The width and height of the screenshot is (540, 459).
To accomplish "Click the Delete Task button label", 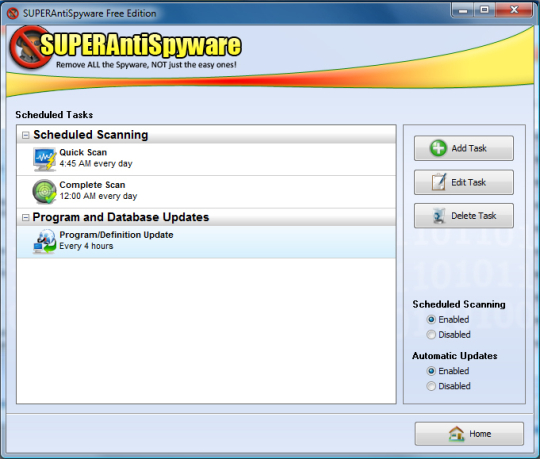I will [x=474, y=216].
